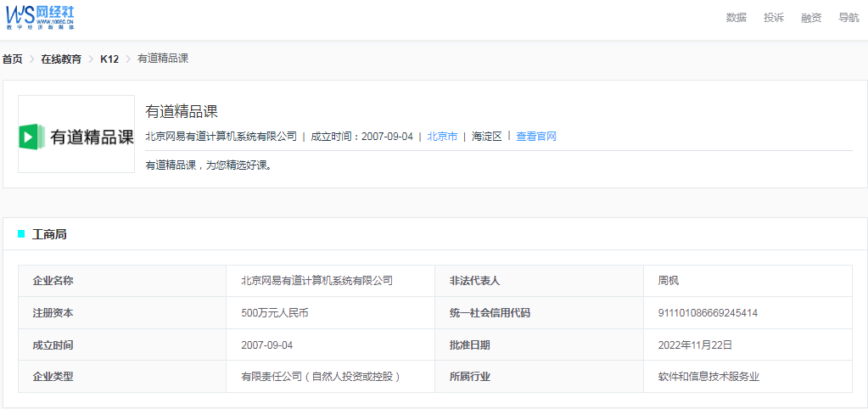Go to 首页 breadcrumb link
The image size is (868, 409).
coord(12,59)
